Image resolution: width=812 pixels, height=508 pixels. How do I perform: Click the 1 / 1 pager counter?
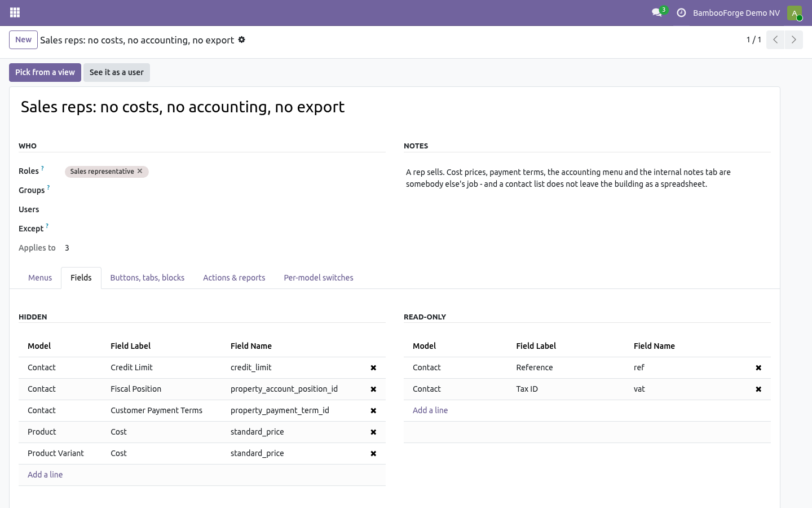click(x=754, y=40)
